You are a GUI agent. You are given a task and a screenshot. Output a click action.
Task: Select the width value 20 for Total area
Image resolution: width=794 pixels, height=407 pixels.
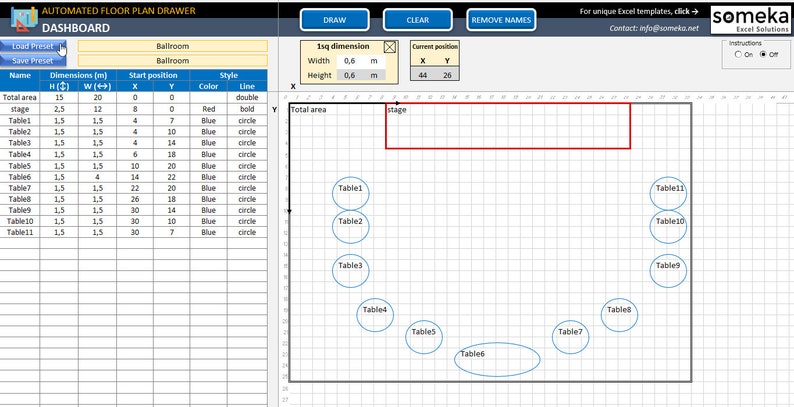[x=97, y=97]
